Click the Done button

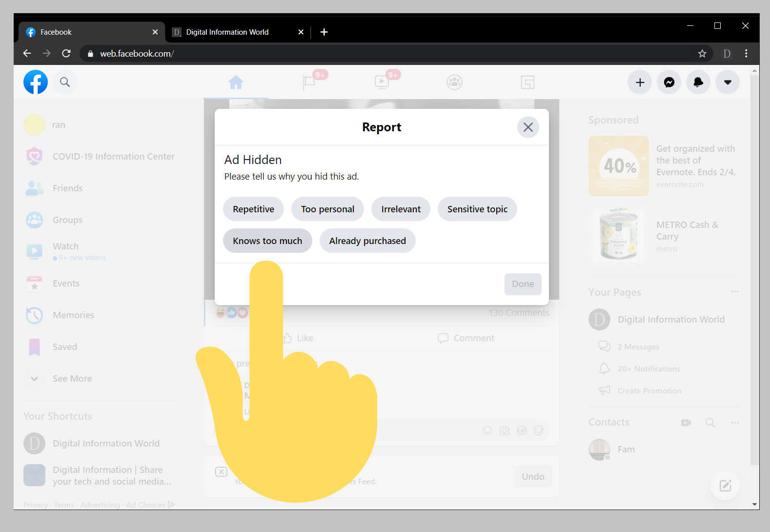tap(523, 284)
